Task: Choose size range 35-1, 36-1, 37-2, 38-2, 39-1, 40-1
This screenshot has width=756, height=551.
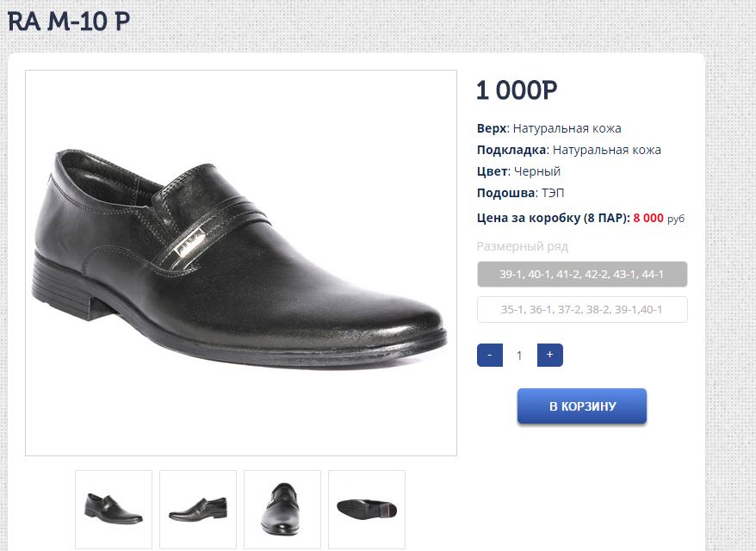Action: coord(582,310)
